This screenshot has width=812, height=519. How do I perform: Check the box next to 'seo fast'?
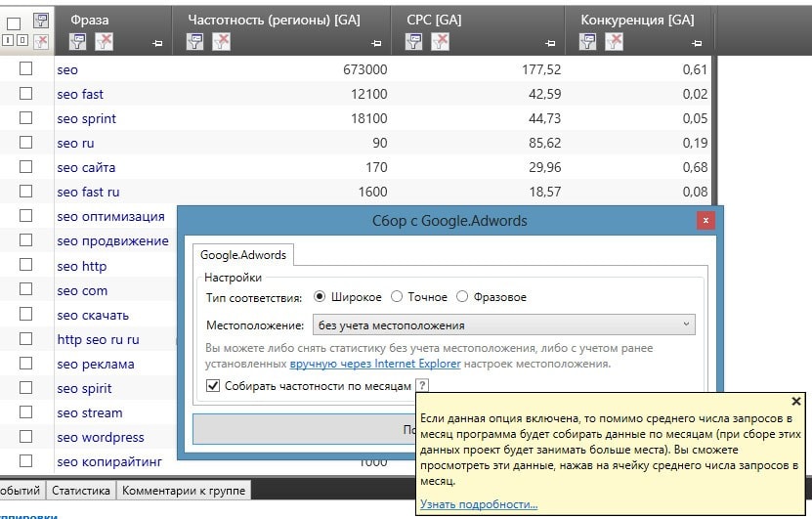(x=26, y=94)
